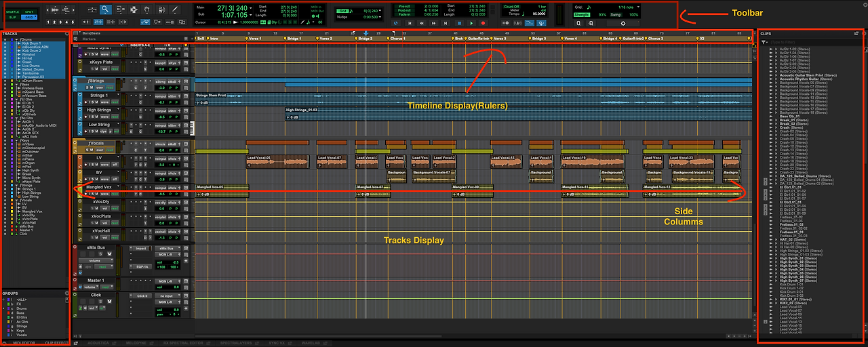Viewport: 868px width, 347px height.
Task: Click zoom preset button 5
Action: point(73,22)
